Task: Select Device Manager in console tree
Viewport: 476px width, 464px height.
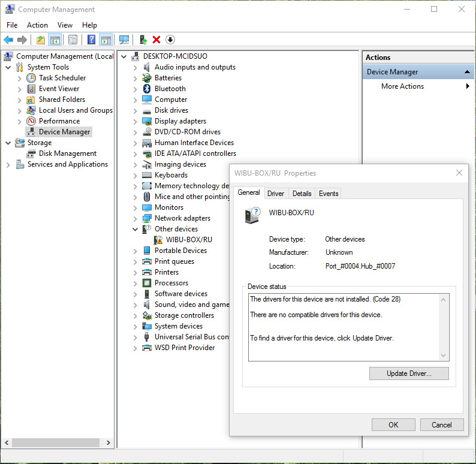Action: click(x=59, y=132)
